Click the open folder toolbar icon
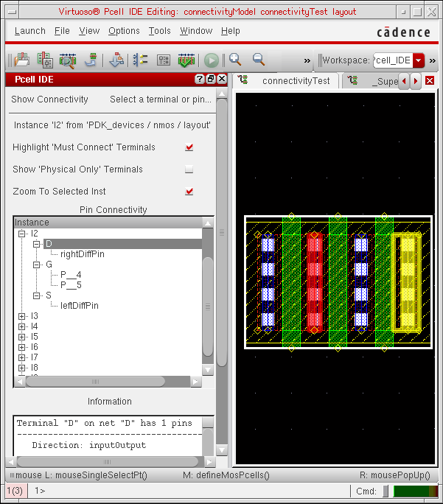Screen dimensions: 443x504 (x=21, y=60)
